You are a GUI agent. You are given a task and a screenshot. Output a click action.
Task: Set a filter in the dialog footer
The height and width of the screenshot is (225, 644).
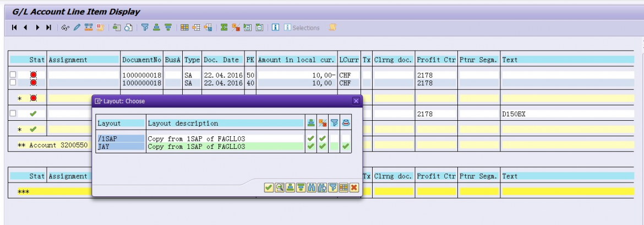pos(332,187)
